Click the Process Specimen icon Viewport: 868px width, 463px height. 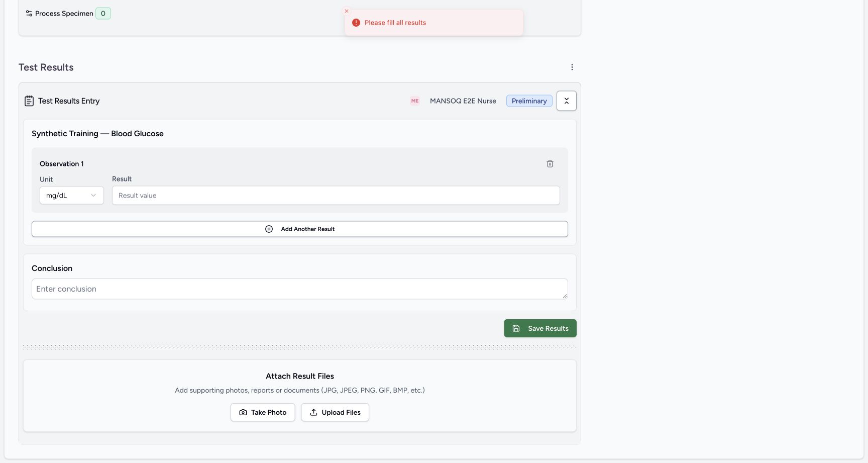(29, 14)
